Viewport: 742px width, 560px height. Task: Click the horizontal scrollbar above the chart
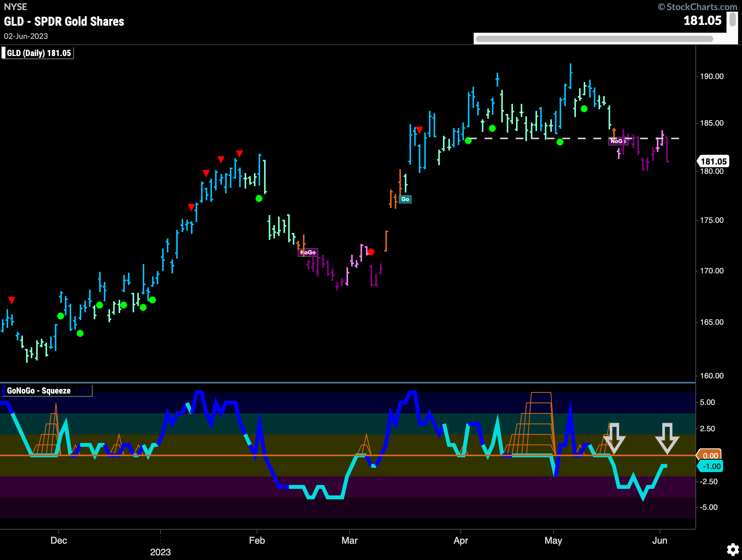pos(594,39)
